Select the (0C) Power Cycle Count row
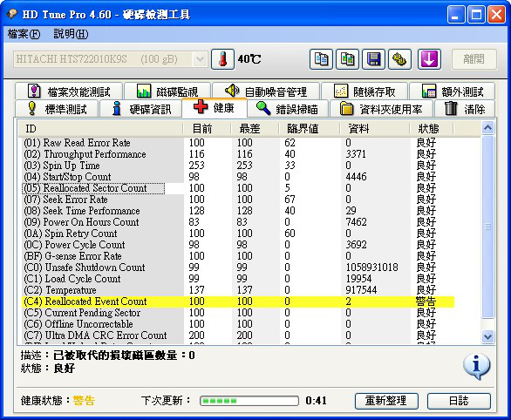 point(238,245)
